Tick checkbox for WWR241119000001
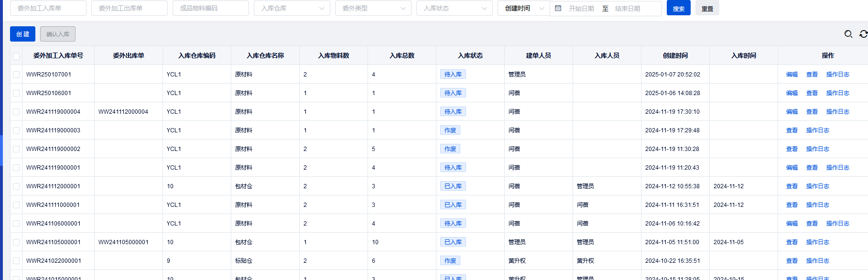The width and height of the screenshot is (868, 280). [16, 168]
